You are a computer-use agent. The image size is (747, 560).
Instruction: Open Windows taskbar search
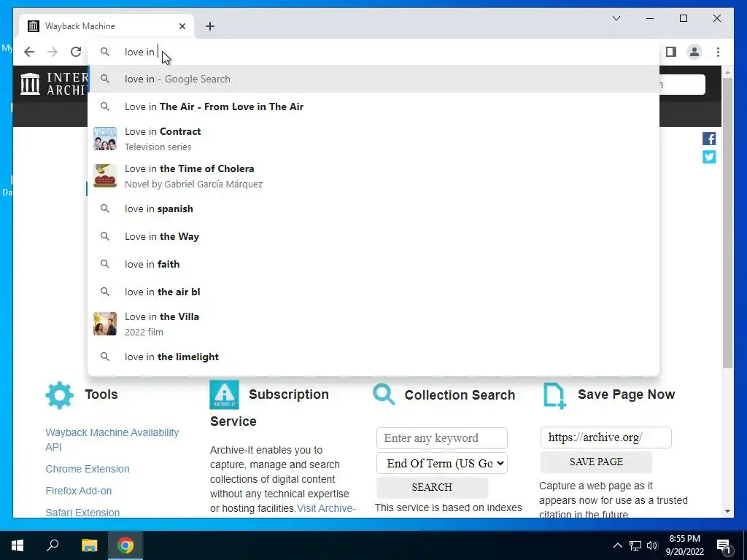pyautogui.click(x=53, y=545)
